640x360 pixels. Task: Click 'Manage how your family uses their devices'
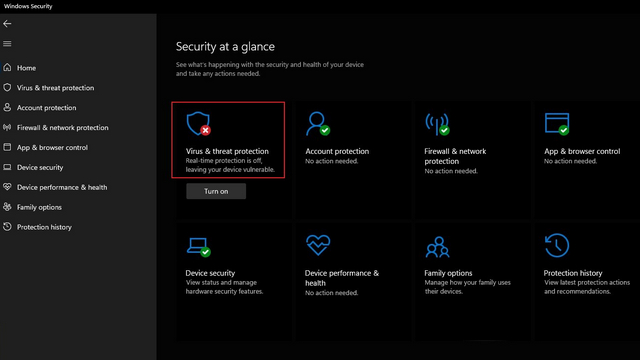[467, 287]
